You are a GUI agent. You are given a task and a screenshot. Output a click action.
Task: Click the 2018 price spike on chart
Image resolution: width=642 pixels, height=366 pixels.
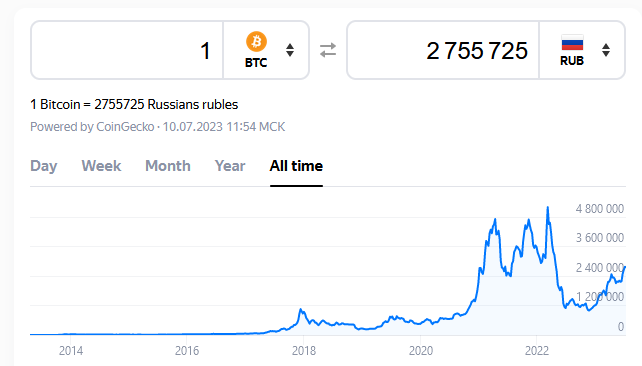click(x=301, y=310)
